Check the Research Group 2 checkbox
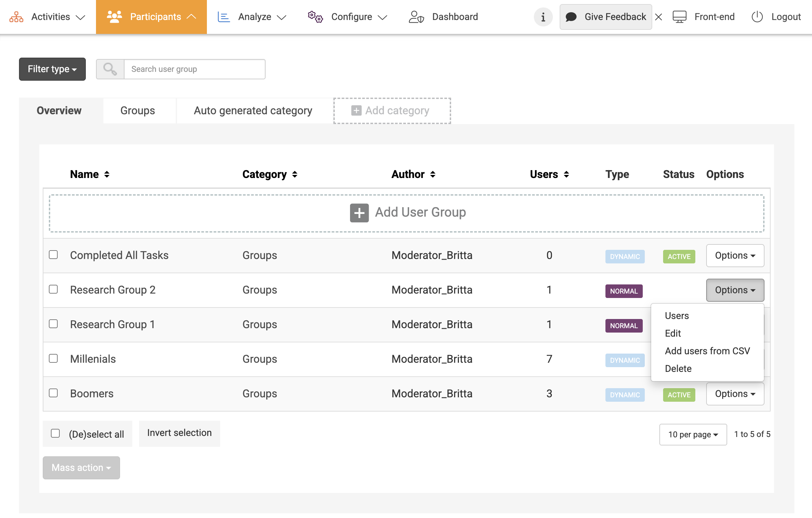 [x=53, y=289]
